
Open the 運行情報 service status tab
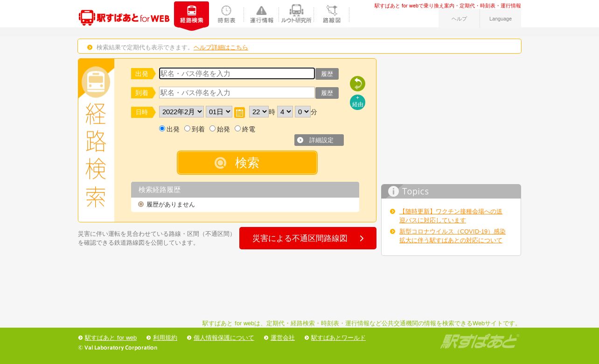click(262, 14)
